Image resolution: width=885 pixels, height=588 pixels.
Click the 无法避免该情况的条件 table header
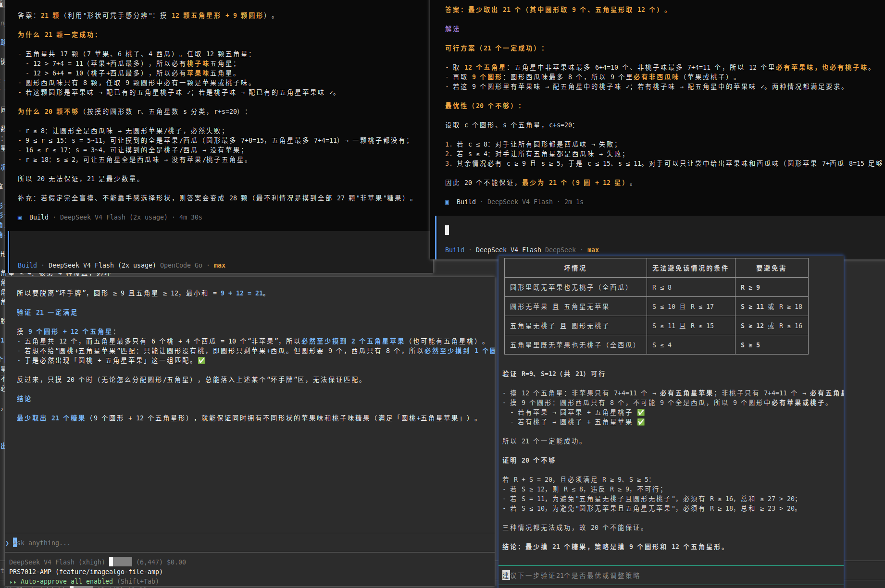pos(690,268)
